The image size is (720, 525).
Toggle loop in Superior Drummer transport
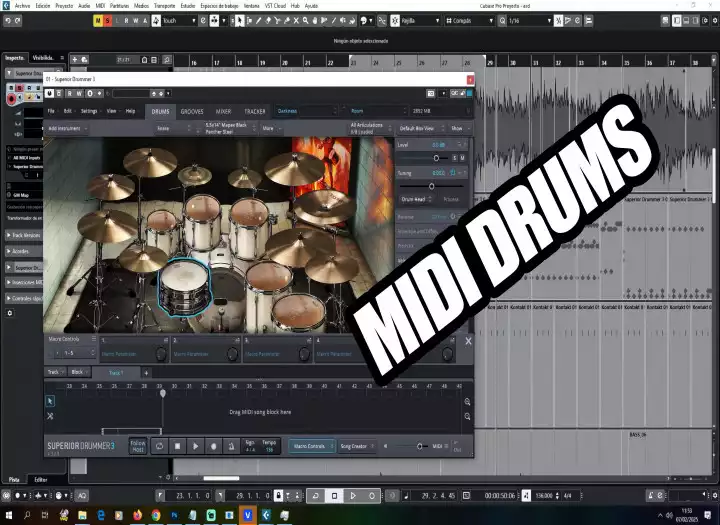click(x=159, y=446)
